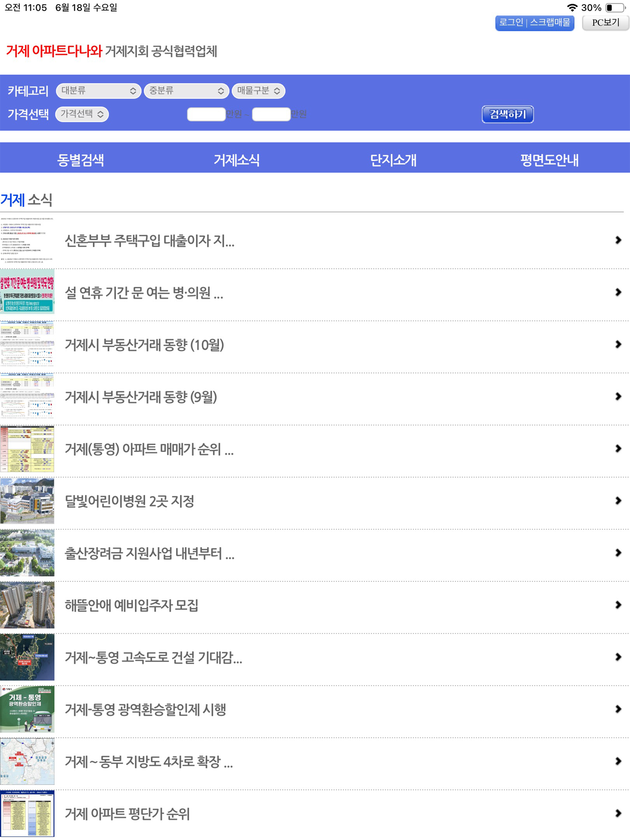The width and height of the screenshot is (630, 840).
Task: Tap the Wi-Fi status icon
Action: click(572, 8)
